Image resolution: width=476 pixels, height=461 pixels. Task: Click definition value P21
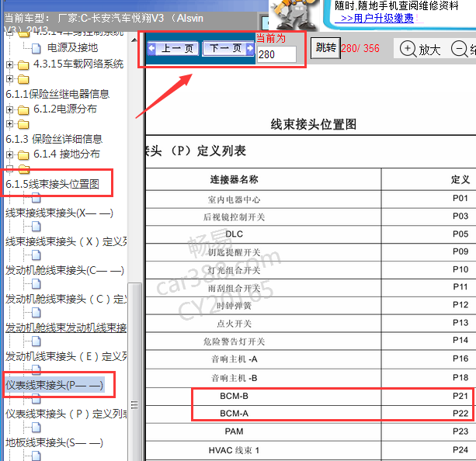pyautogui.click(x=460, y=396)
